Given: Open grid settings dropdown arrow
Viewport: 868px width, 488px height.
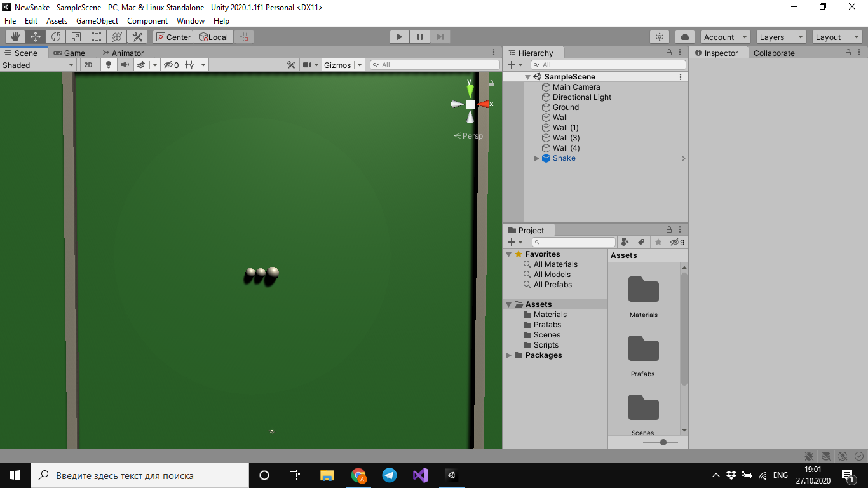Looking at the screenshot, I should (203, 65).
